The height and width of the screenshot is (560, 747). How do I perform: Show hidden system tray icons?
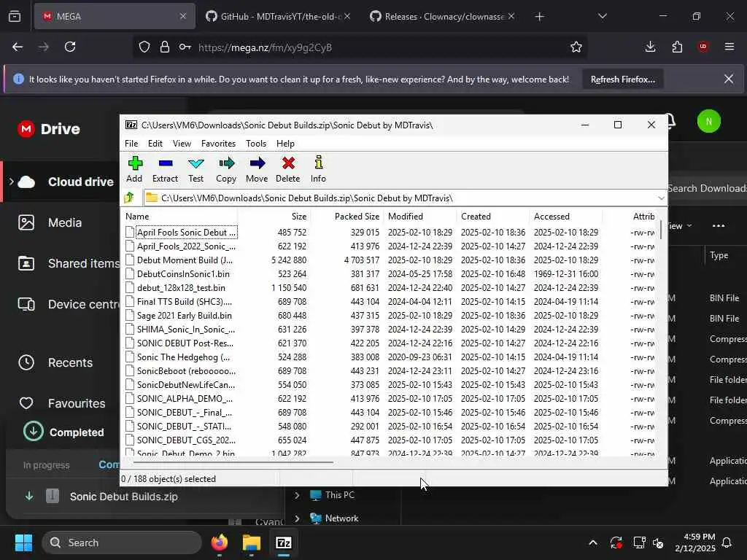point(592,542)
